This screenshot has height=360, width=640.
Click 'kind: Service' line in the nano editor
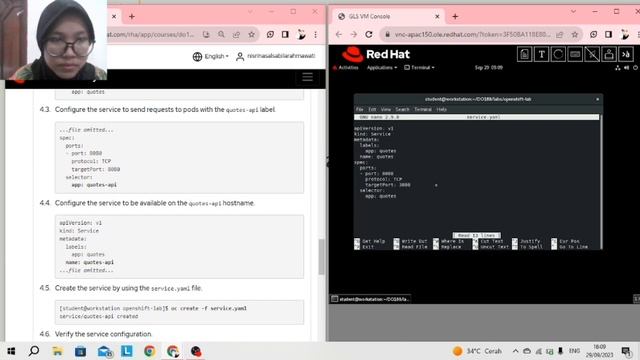(372, 134)
